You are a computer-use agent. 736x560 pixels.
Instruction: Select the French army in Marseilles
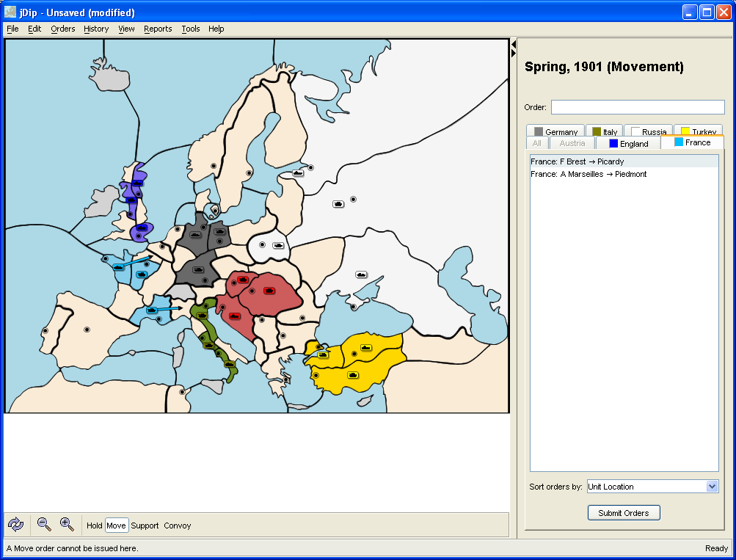click(x=152, y=310)
